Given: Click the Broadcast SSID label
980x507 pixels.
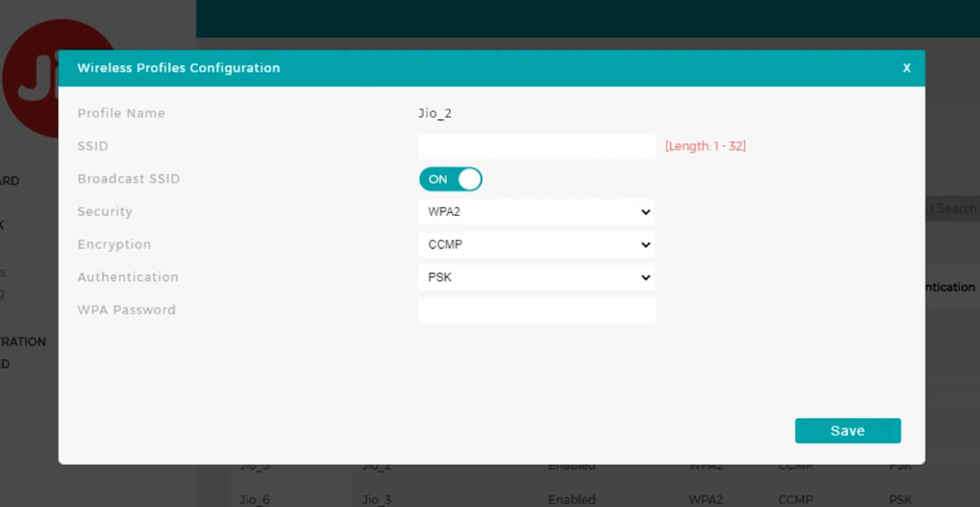Looking at the screenshot, I should coord(129,179).
